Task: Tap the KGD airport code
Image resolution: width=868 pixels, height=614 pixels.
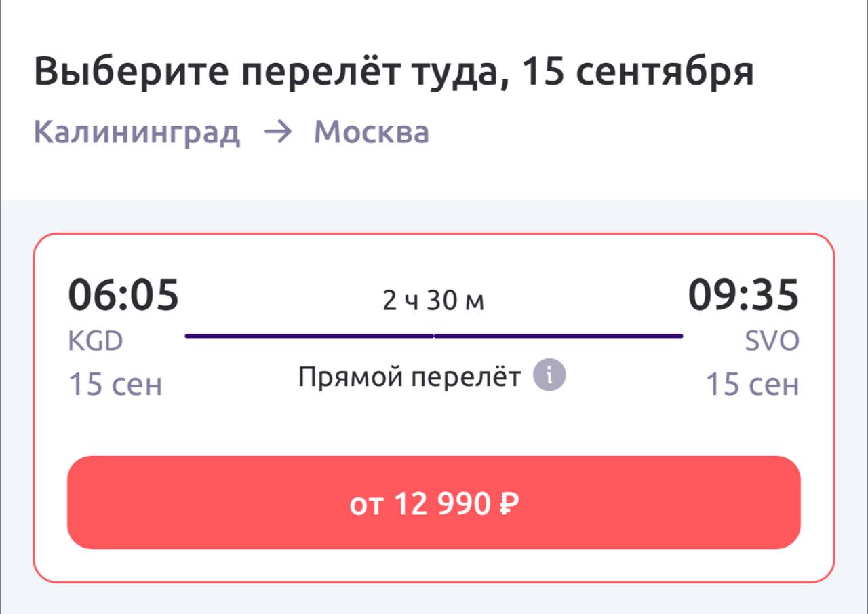Action: coord(96,342)
